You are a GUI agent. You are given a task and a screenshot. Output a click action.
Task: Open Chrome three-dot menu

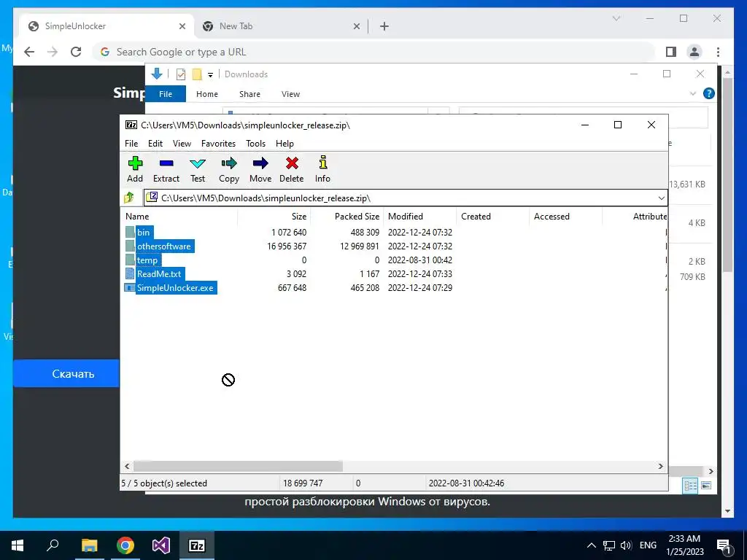tap(718, 52)
